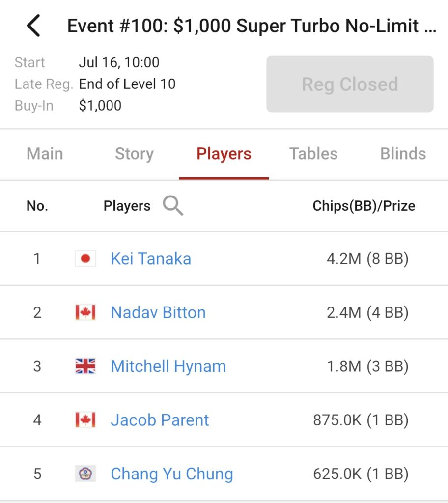
Task: Click the Reg Closed button
Action: click(x=350, y=84)
